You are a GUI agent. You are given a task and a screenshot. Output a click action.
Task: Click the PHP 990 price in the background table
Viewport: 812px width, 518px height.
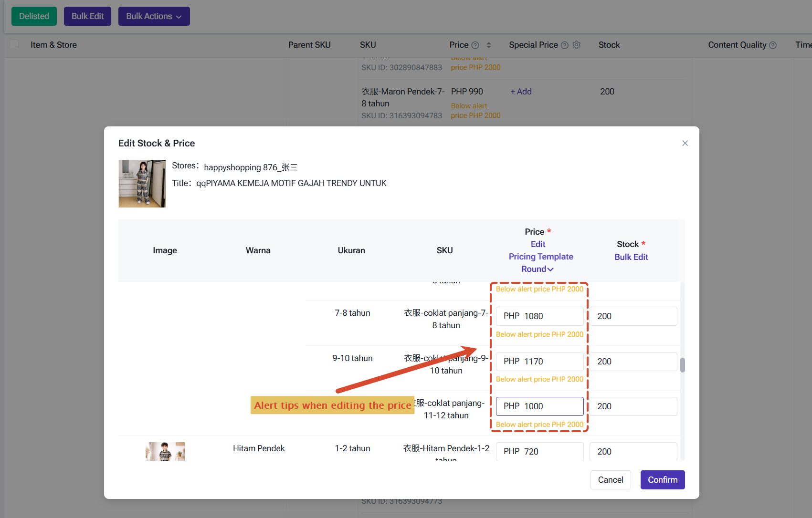(467, 92)
